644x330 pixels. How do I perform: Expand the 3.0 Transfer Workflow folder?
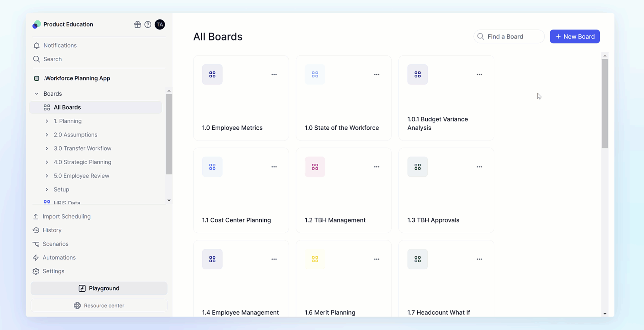[47, 149]
